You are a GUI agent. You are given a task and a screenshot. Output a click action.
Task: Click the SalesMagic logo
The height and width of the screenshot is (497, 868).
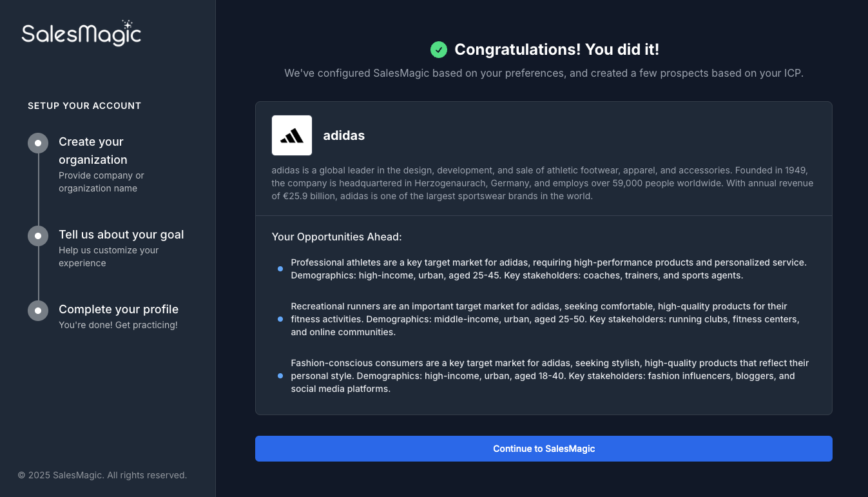click(81, 34)
